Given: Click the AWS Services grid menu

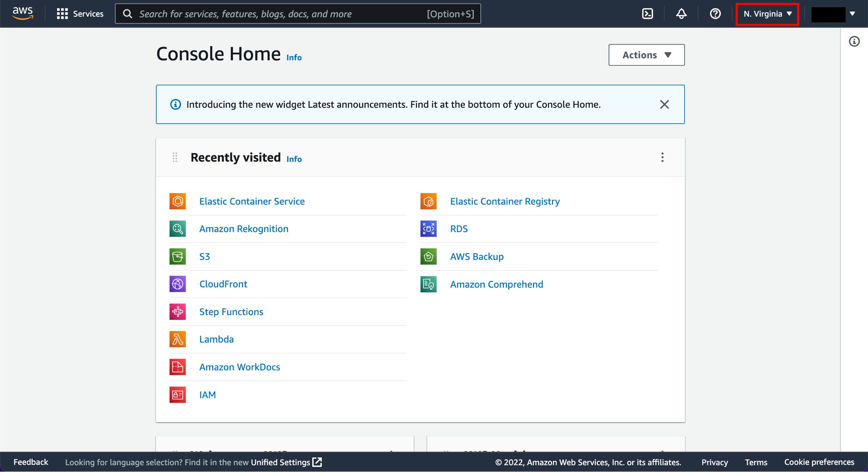Looking at the screenshot, I should tap(61, 14).
